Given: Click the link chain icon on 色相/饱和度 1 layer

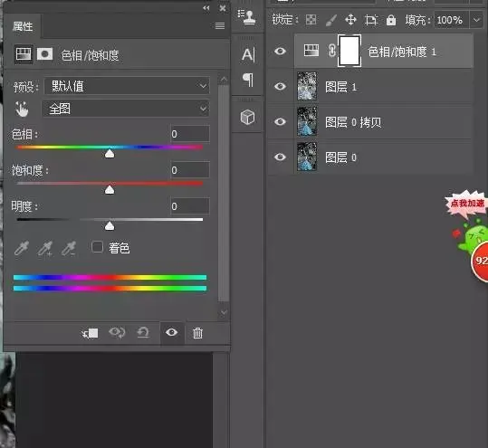Looking at the screenshot, I should [x=332, y=51].
